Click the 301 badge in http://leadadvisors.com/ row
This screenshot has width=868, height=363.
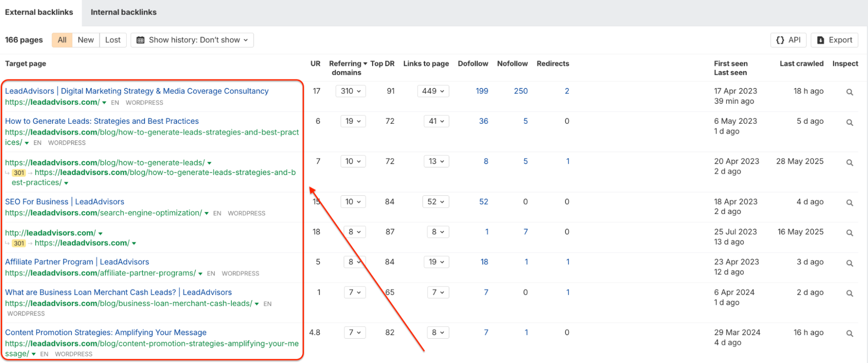coord(19,243)
